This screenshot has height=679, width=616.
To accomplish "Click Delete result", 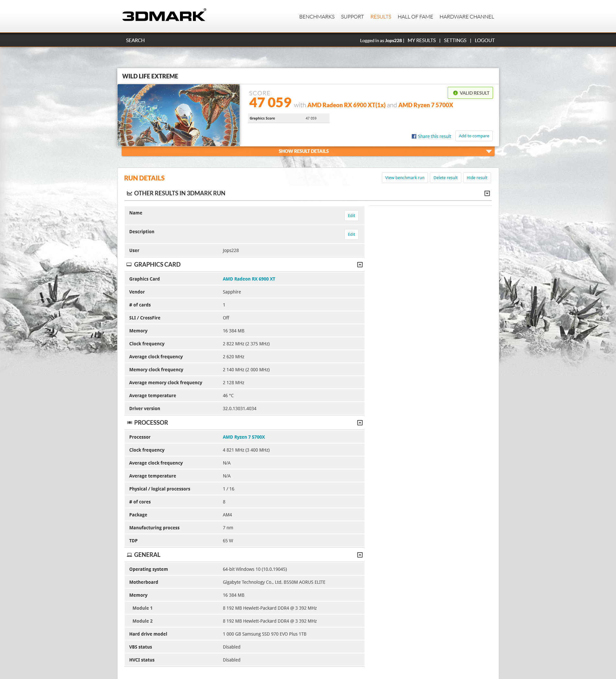I will [x=445, y=178].
